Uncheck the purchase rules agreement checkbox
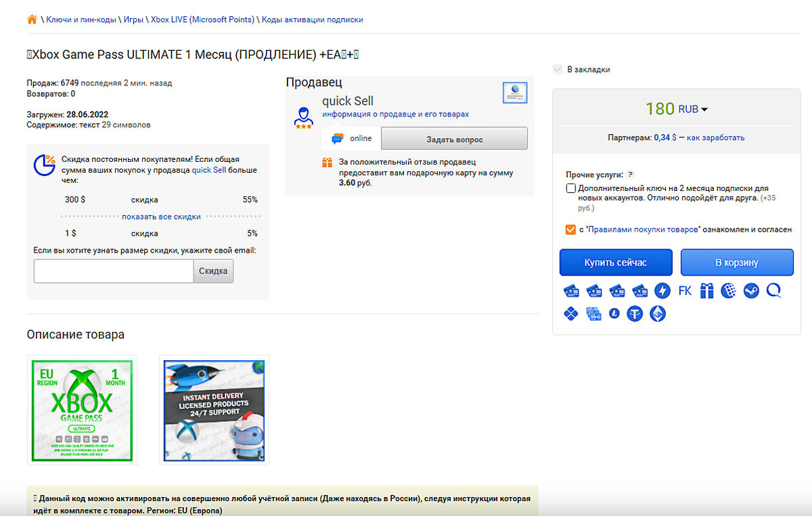 (570, 230)
